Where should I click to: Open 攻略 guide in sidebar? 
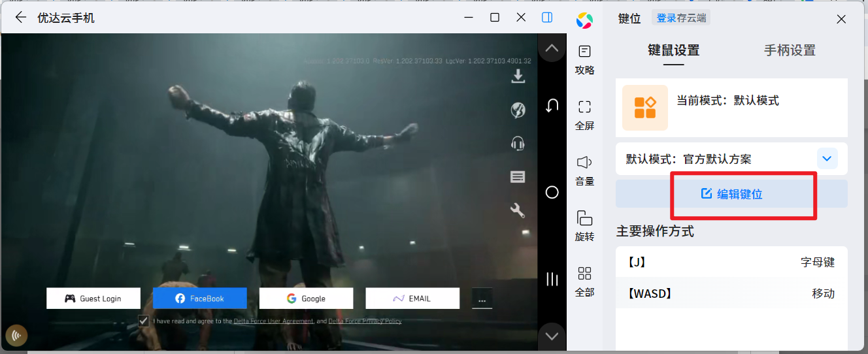tap(584, 59)
